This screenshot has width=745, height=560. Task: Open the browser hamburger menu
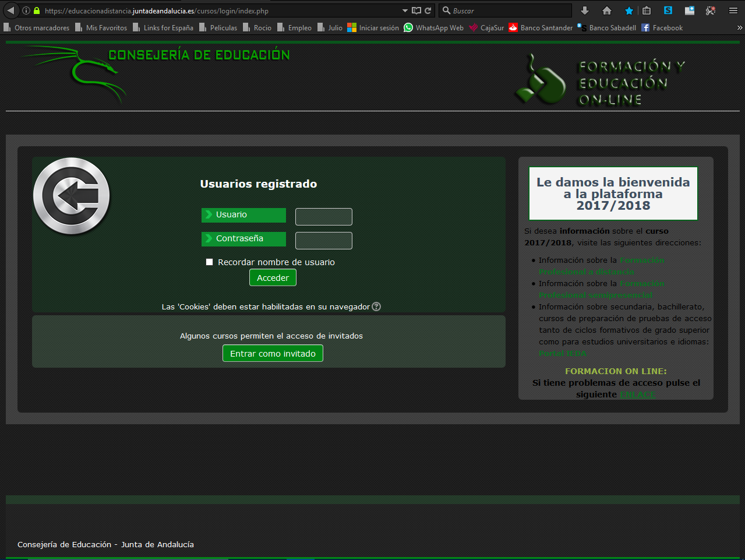coord(733,10)
